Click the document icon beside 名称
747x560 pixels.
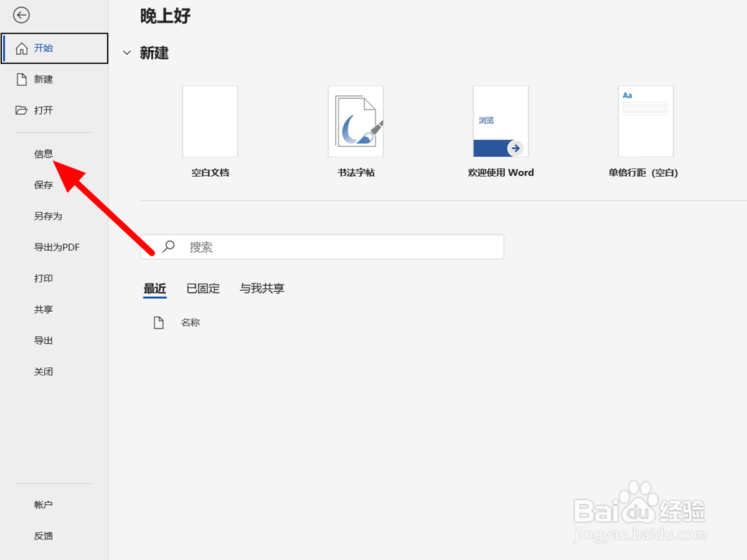159,323
